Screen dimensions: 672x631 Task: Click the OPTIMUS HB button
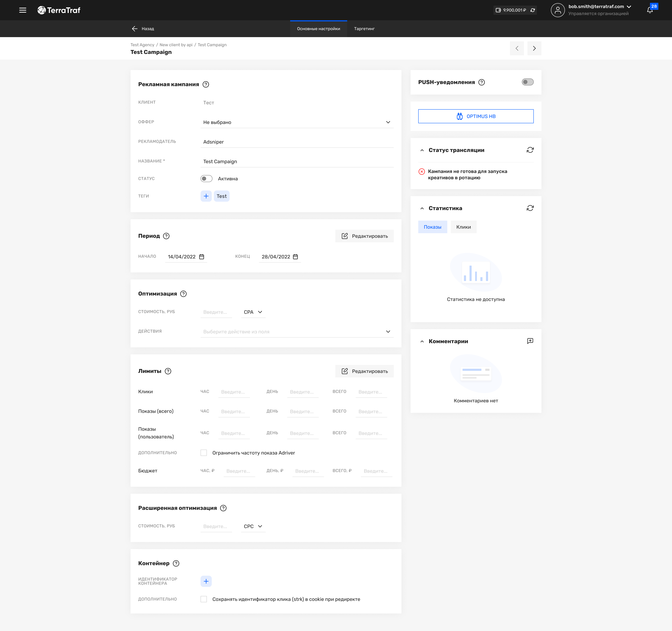pyautogui.click(x=476, y=116)
